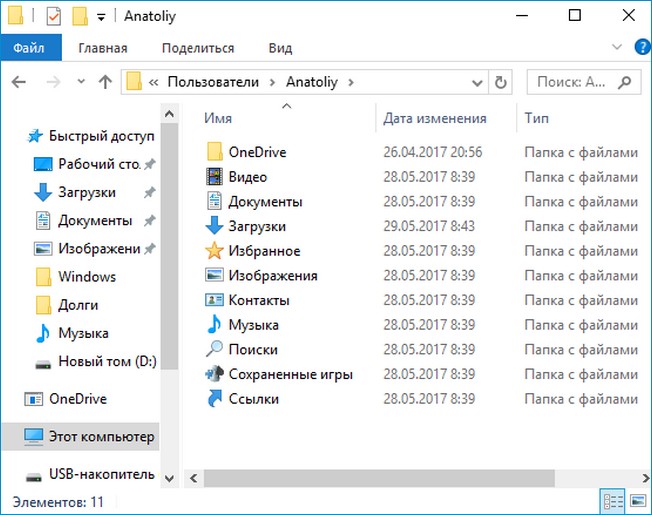Select the Видео folder icon

[214, 177]
